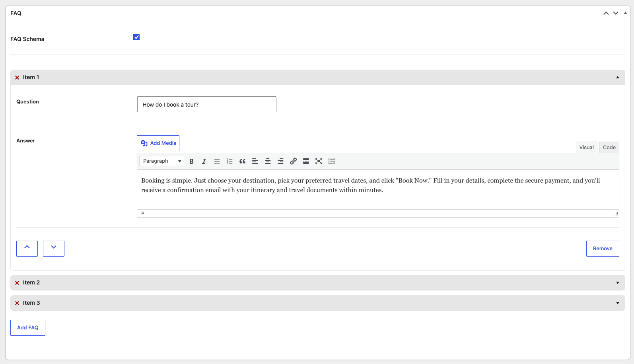Insert or edit a link
Image resolution: width=634 pixels, height=364 pixels.
(293, 161)
